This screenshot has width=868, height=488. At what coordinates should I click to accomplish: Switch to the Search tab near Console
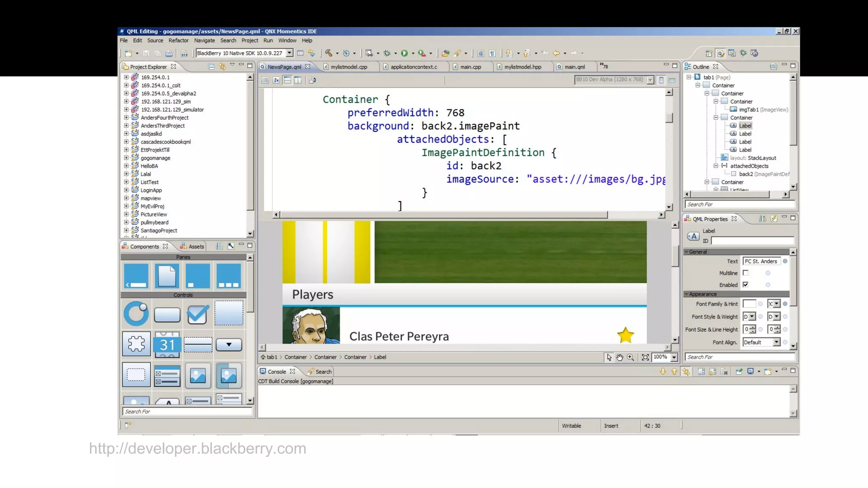[x=320, y=372]
